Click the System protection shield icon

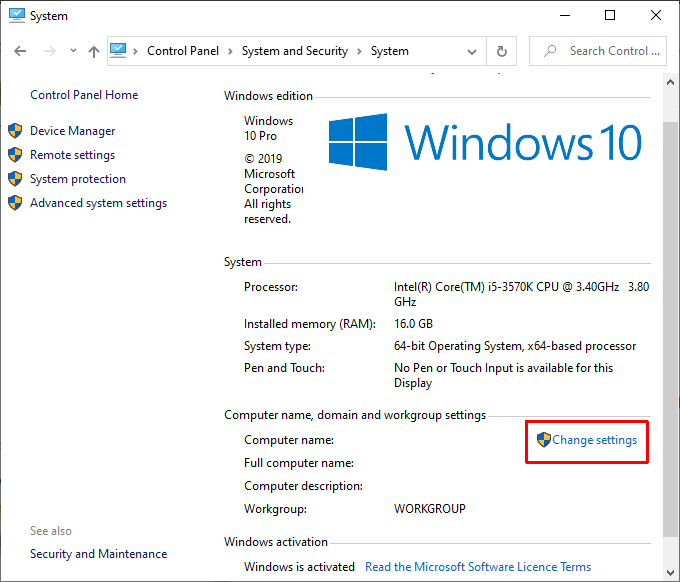pyautogui.click(x=15, y=179)
